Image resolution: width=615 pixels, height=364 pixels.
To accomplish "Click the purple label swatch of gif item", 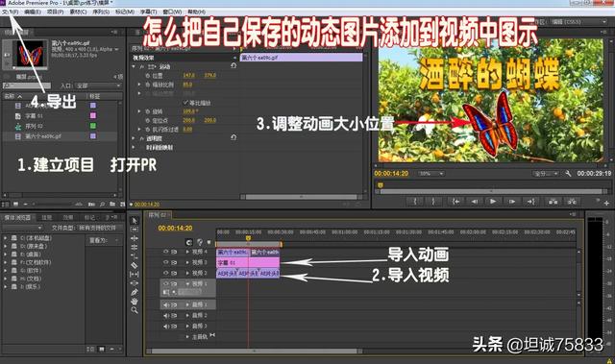I will [93, 136].
